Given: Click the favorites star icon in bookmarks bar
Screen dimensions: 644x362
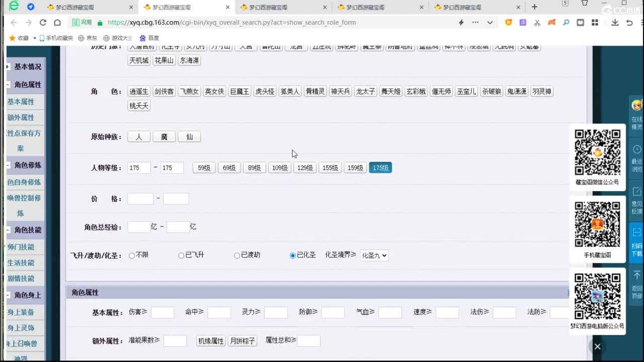Looking at the screenshot, I should (13, 38).
